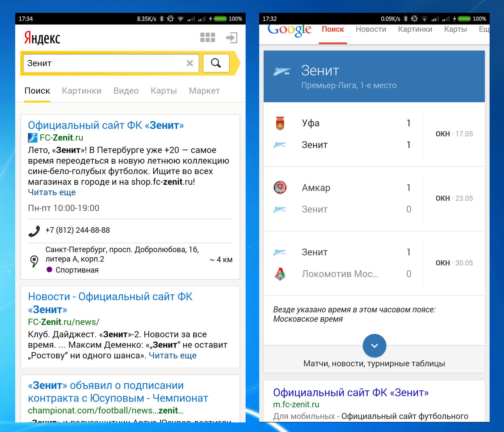Click Зенит title in Google blue card
The height and width of the screenshot is (432, 504).
tap(320, 71)
